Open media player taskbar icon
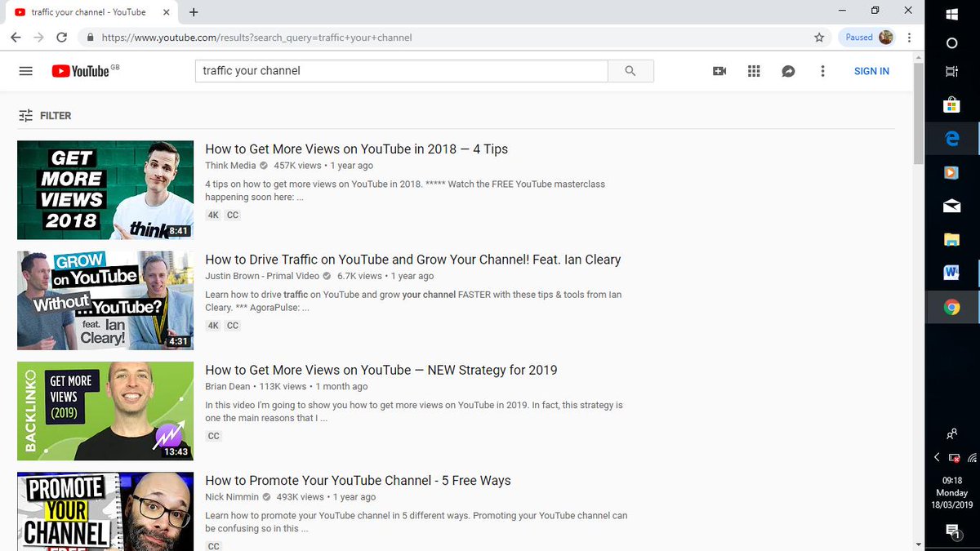Viewport: 980px width, 551px height. pos(951,172)
